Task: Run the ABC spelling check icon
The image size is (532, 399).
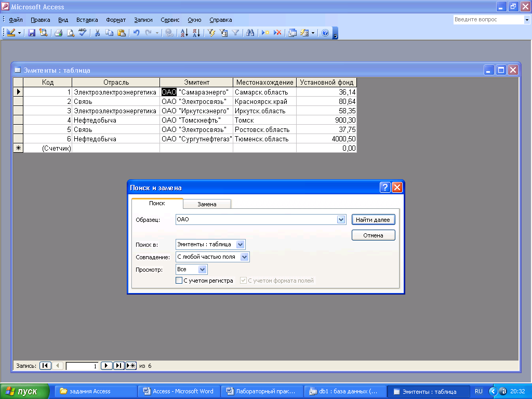Action: coord(83,33)
